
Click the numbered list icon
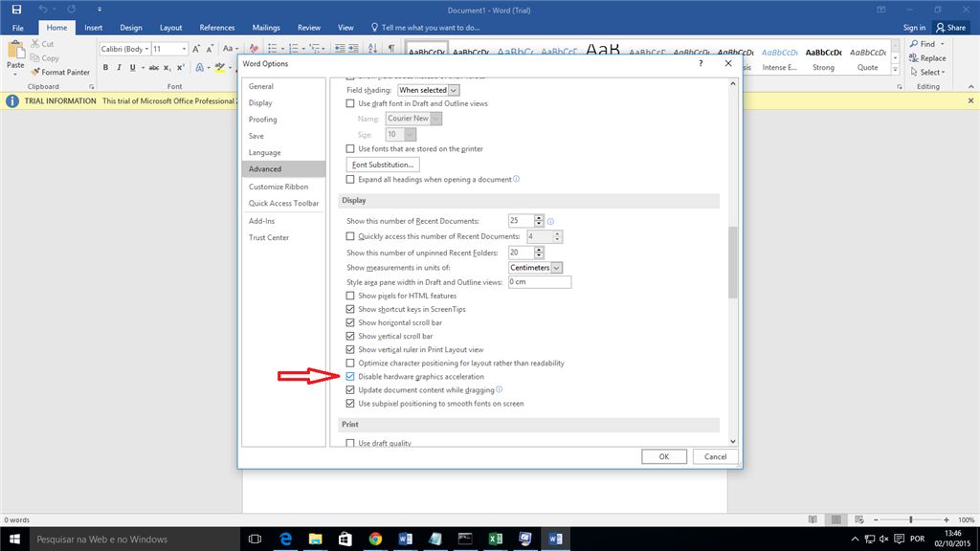coord(293,48)
